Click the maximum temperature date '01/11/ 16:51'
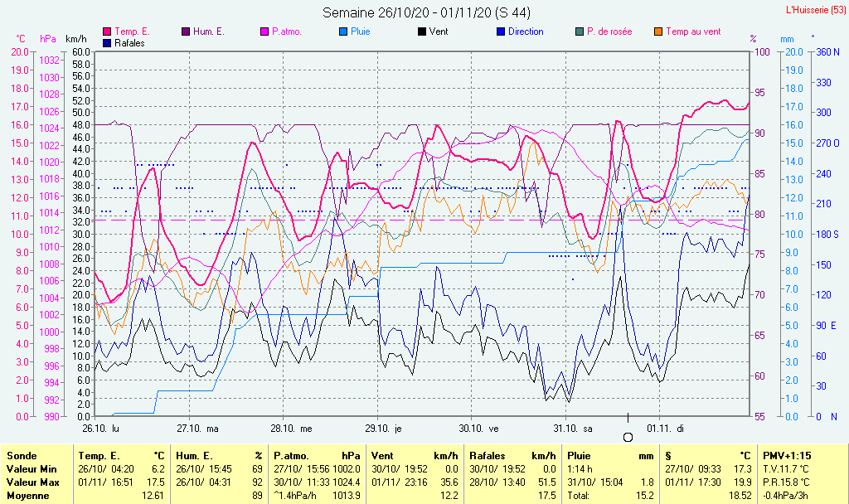This screenshot has width=849, height=504. coord(105,482)
